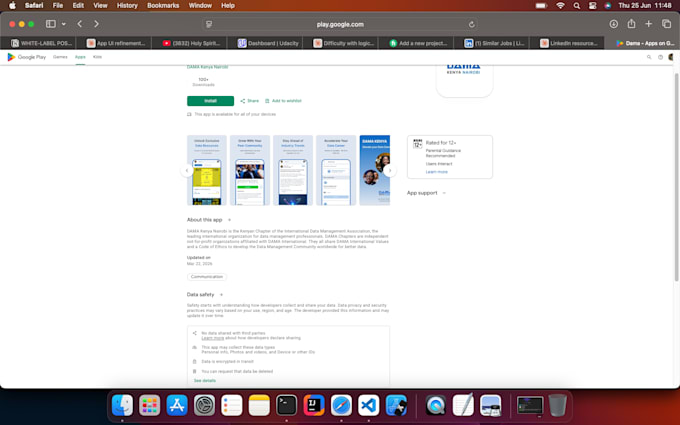Click the play.google.com address field
This screenshot has width=680, height=425.
point(340,24)
